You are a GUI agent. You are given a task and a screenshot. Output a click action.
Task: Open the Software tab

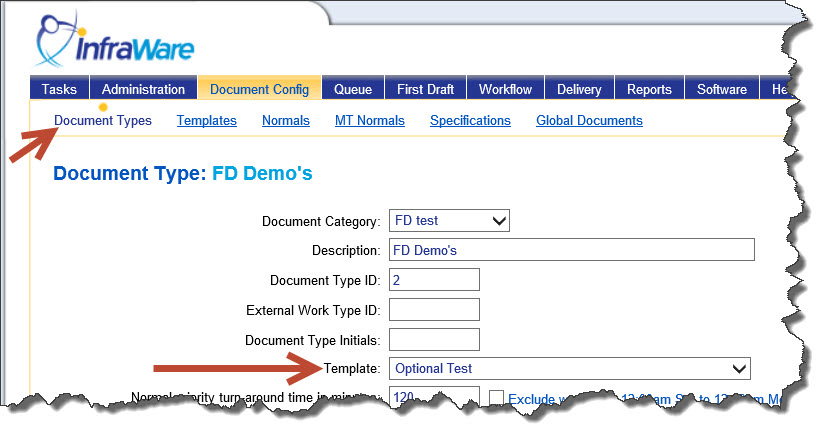coord(722,88)
